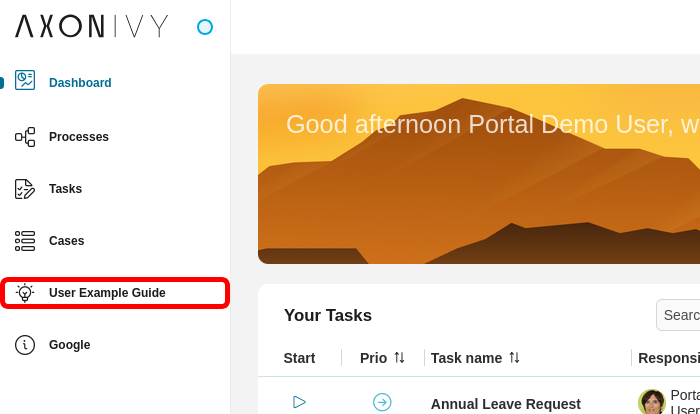
Task: Click the Portal User avatar picture
Action: (652, 402)
